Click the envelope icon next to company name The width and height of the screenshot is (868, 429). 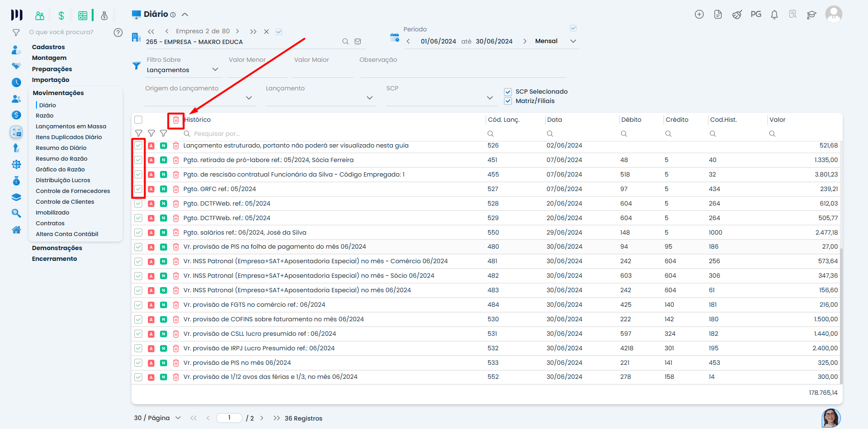click(358, 42)
